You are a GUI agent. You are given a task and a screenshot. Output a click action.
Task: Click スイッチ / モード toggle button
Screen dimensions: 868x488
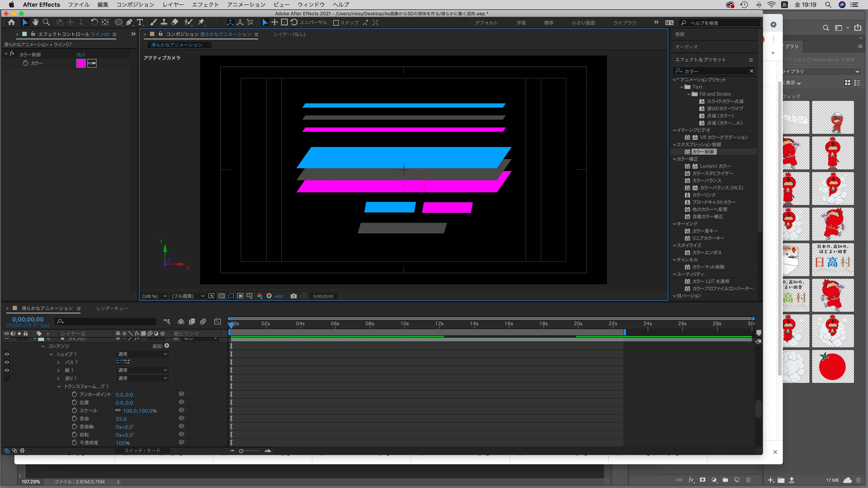[142, 451]
